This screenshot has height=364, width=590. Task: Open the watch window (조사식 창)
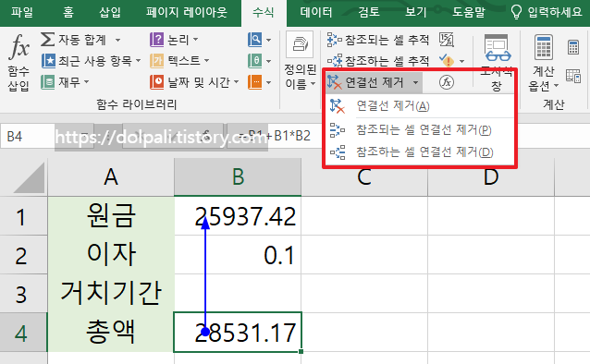click(497, 62)
